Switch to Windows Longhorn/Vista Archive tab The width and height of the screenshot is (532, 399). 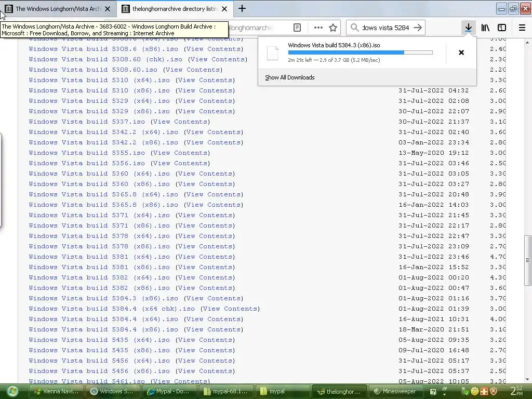pos(58,9)
